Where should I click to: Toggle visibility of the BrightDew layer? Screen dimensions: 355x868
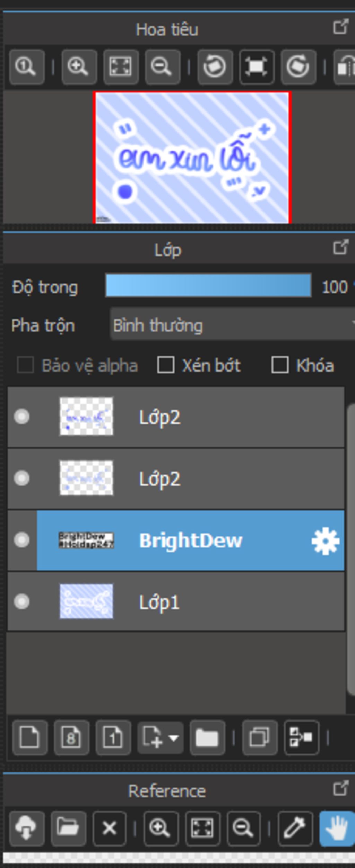[21, 540]
